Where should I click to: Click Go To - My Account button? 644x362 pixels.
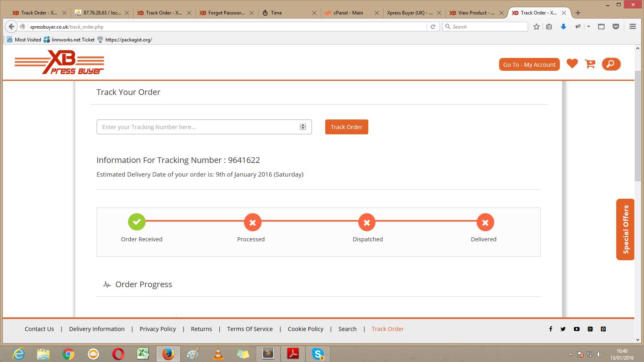coord(529,64)
